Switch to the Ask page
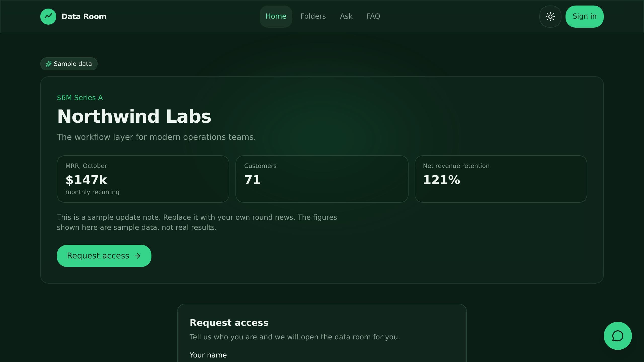 click(346, 17)
